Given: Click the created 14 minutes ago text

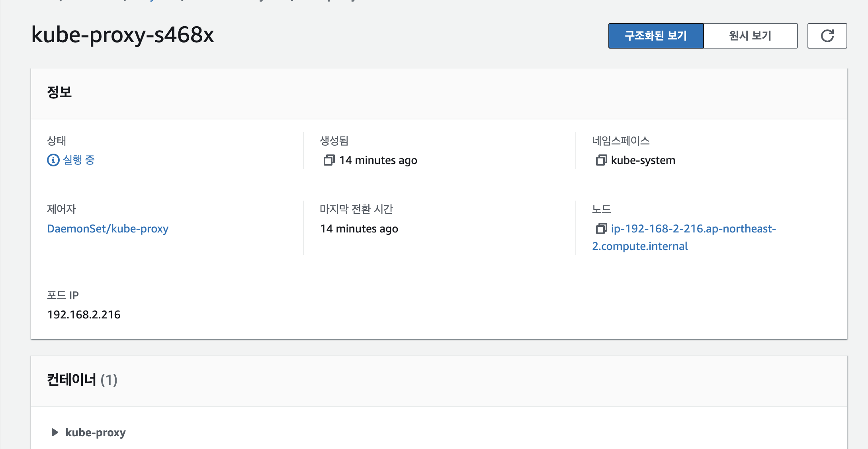Looking at the screenshot, I should pyautogui.click(x=378, y=160).
